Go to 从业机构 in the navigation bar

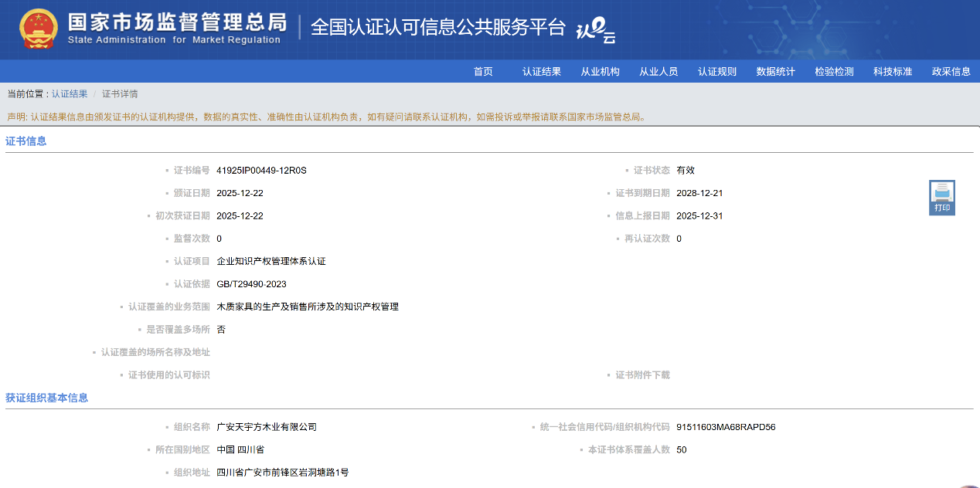pos(600,71)
